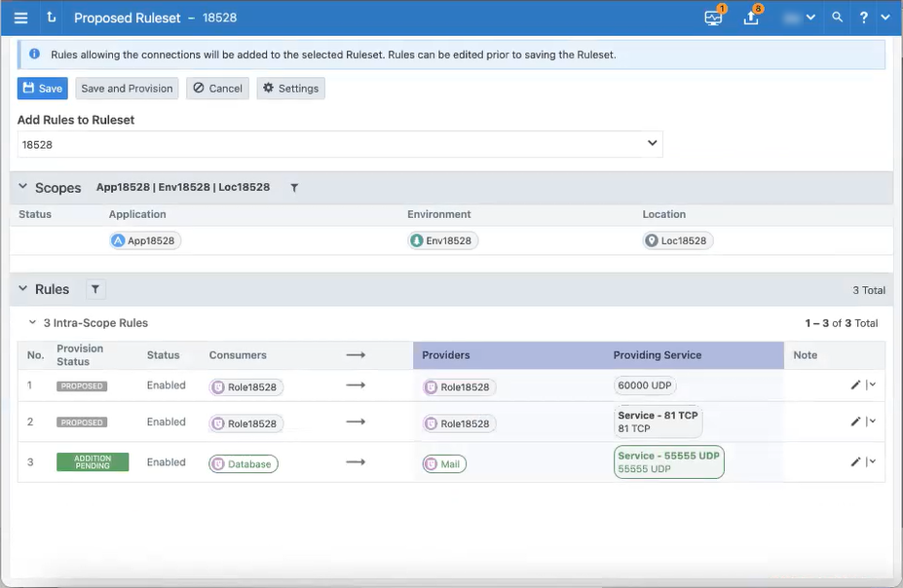
Task: Click the up-level navigation arrow icon
Action: click(52, 18)
